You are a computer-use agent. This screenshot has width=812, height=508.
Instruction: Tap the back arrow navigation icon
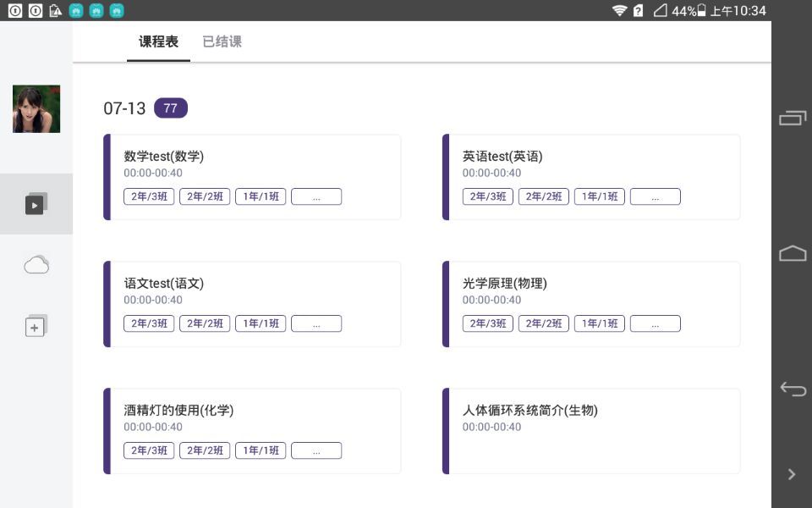click(792, 389)
